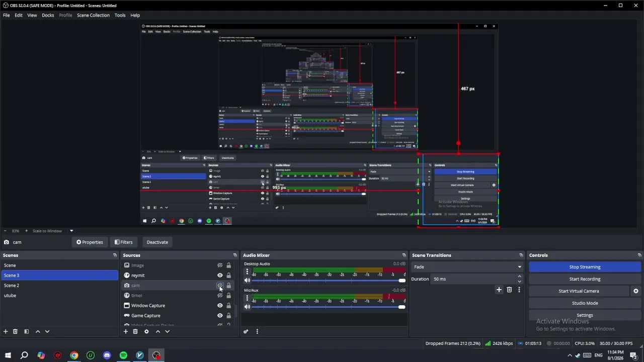Click Start Virtual Camera button
The image size is (644, 362).
coord(579,291)
